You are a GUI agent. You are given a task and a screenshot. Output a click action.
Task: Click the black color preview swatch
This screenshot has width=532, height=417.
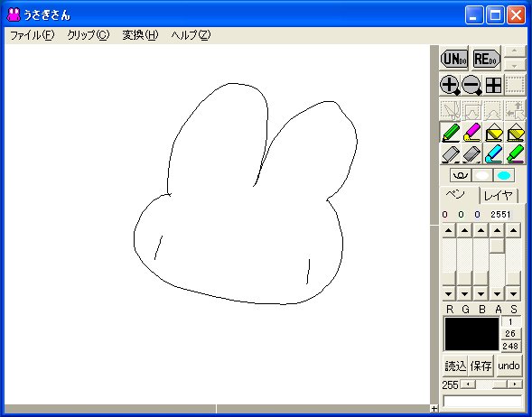(471, 334)
